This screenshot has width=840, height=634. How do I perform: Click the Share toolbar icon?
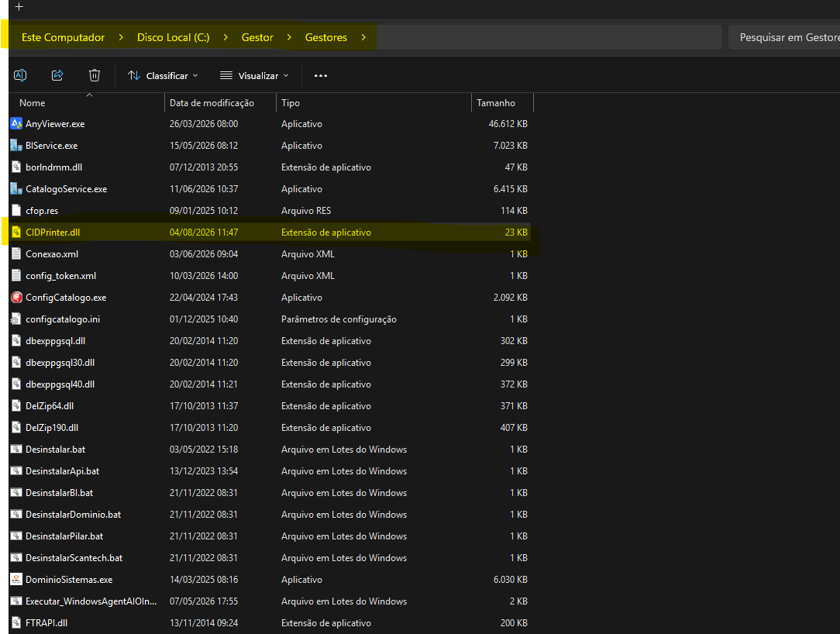[57, 75]
